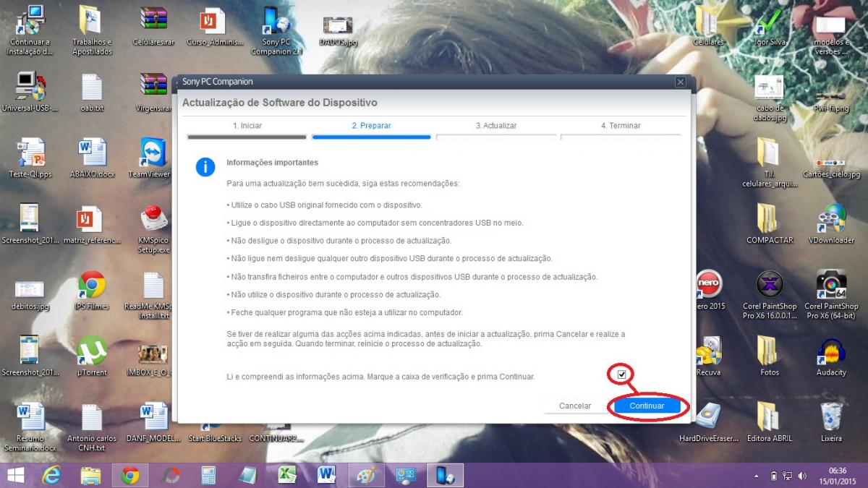The image size is (868, 488).
Task: Open File Explorer from the taskbar
Action: pos(90,475)
